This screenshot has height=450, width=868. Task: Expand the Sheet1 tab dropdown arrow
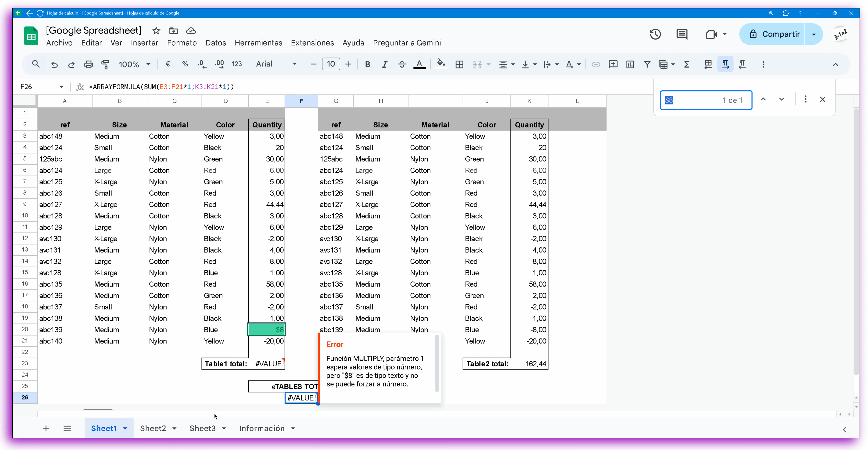[x=125, y=428]
